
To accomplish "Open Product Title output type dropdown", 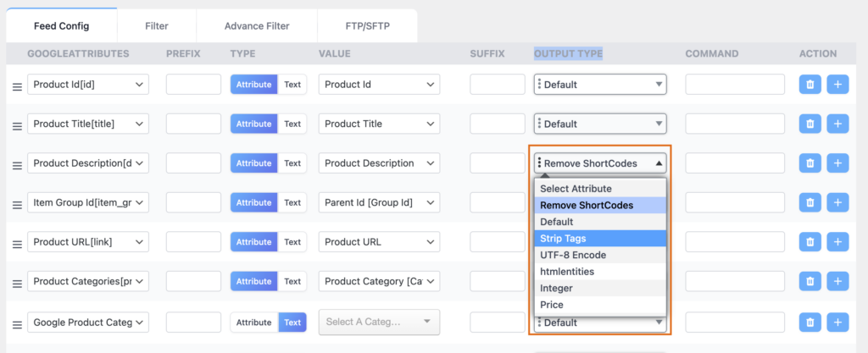I will 600,124.
